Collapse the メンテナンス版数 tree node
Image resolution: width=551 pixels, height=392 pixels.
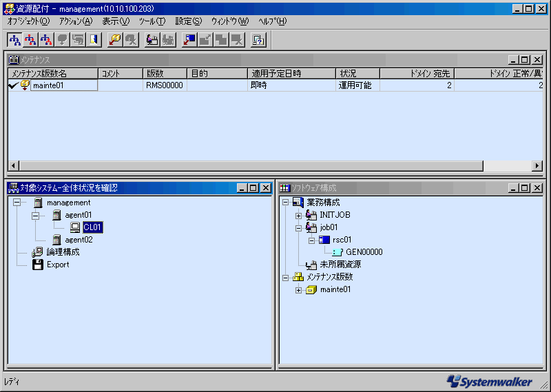pos(285,278)
